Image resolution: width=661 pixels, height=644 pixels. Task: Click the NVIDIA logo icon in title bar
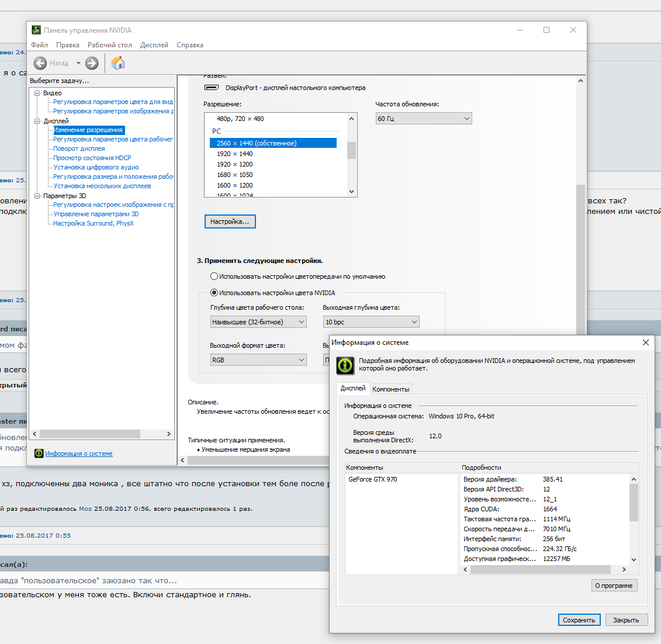[x=36, y=30]
